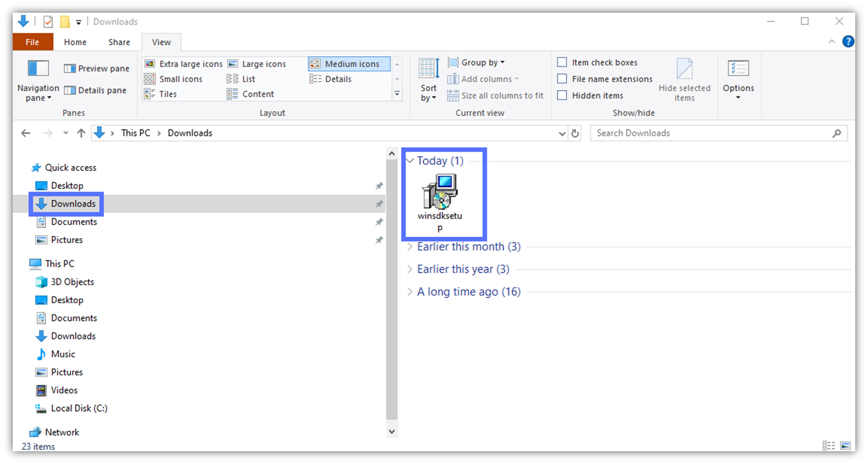Open the File menu tab

pyautogui.click(x=32, y=42)
